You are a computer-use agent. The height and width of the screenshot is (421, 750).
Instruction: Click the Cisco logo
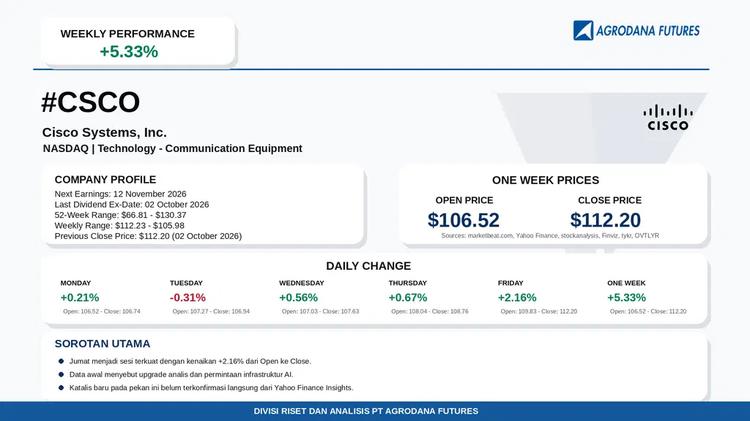tap(668, 118)
